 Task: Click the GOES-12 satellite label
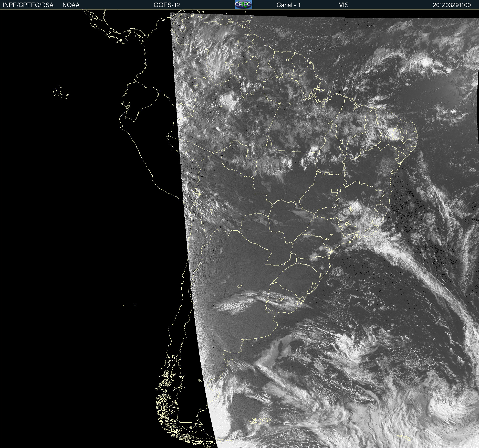[x=167, y=5]
